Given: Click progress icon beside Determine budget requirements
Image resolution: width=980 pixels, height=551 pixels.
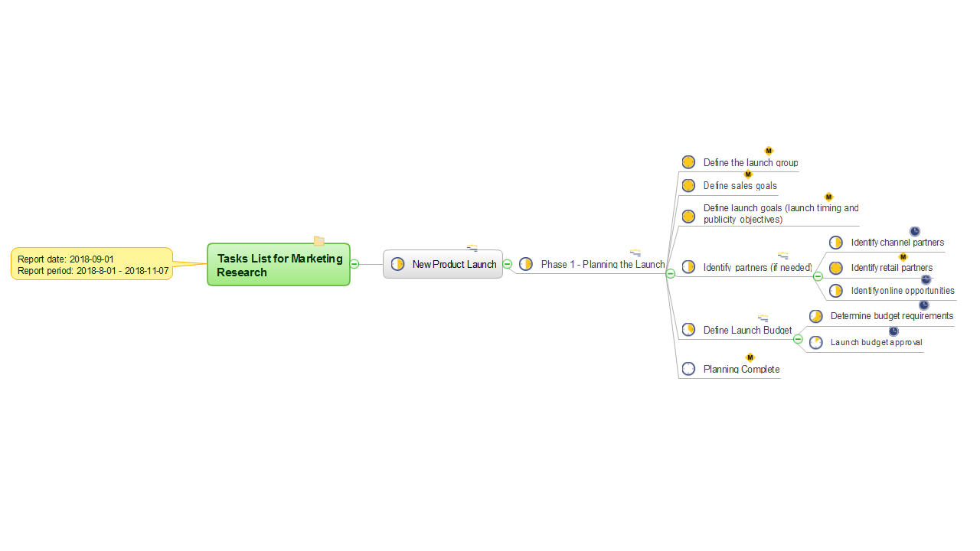Looking at the screenshot, I should (816, 316).
